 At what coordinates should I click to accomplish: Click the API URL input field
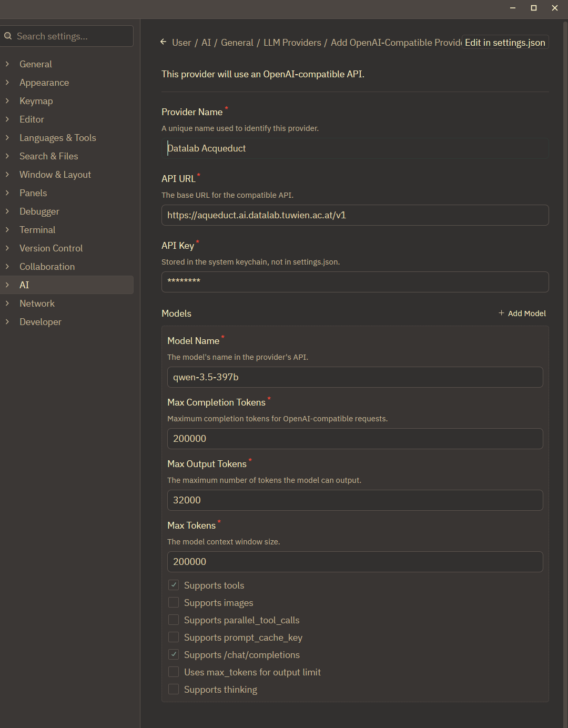click(355, 215)
